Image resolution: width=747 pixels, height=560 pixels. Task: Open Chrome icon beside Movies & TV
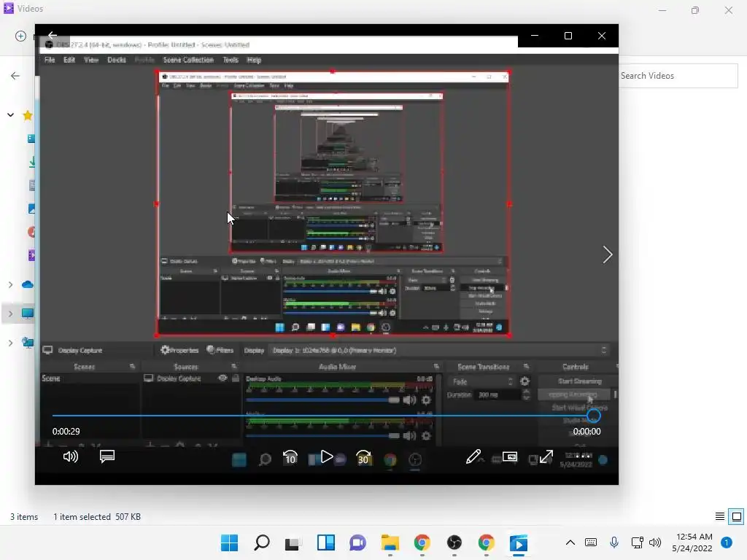click(486, 542)
